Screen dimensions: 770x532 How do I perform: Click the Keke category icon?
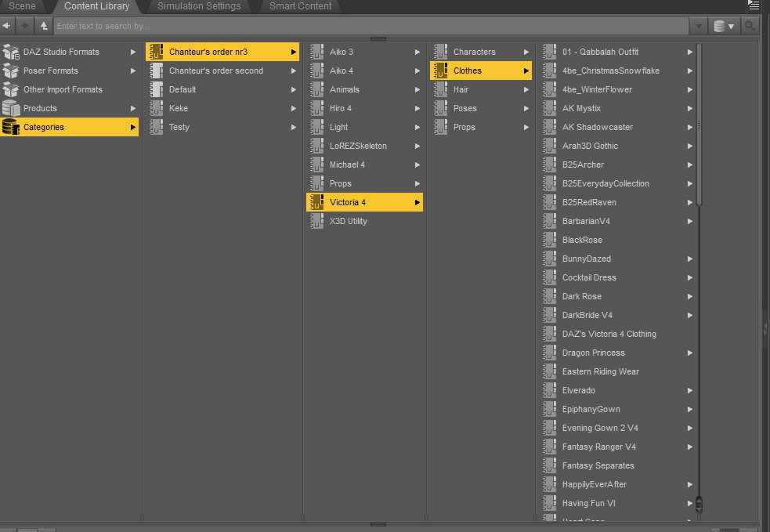(156, 108)
